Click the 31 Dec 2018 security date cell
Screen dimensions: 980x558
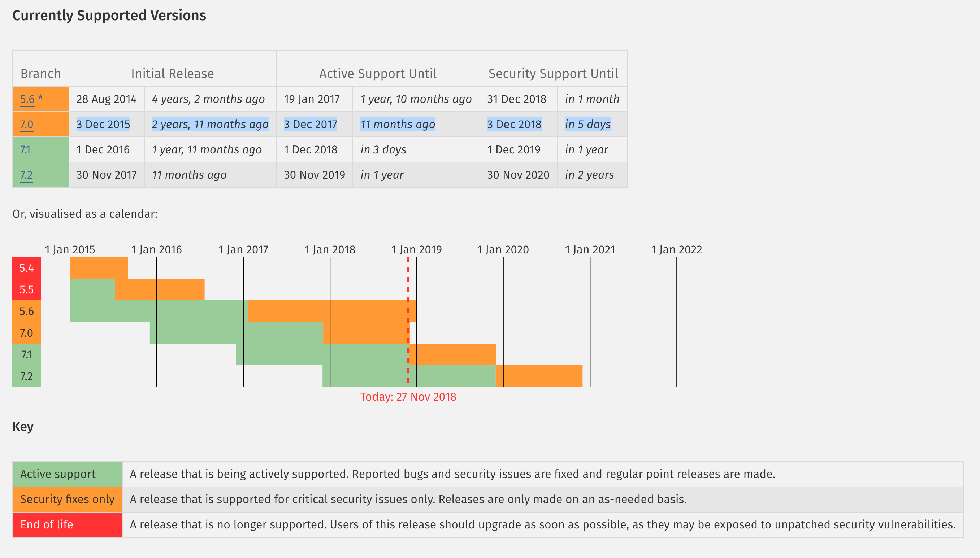[x=516, y=99]
